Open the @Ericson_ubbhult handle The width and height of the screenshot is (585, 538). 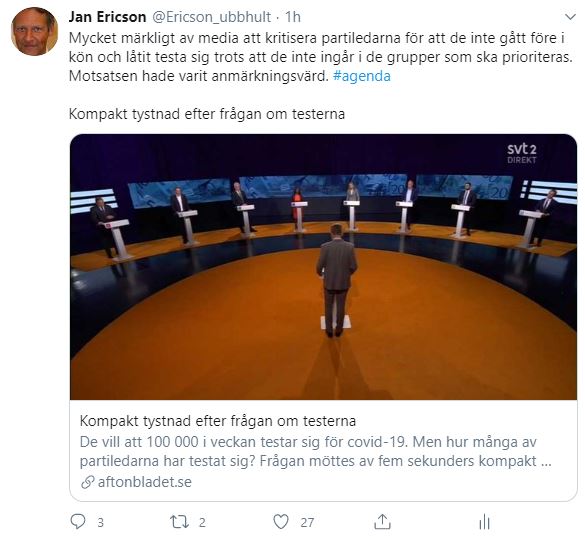click(x=211, y=17)
